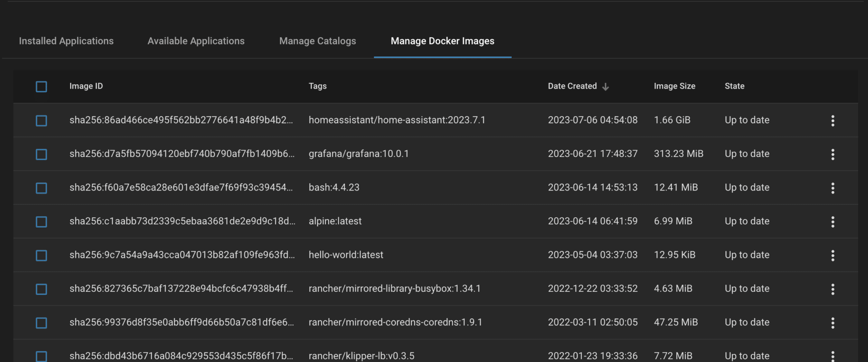Image resolution: width=868 pixels, height=362 pixels.
Task: Open the three-dot menu for alpine:latest
Action: [833, 222]
